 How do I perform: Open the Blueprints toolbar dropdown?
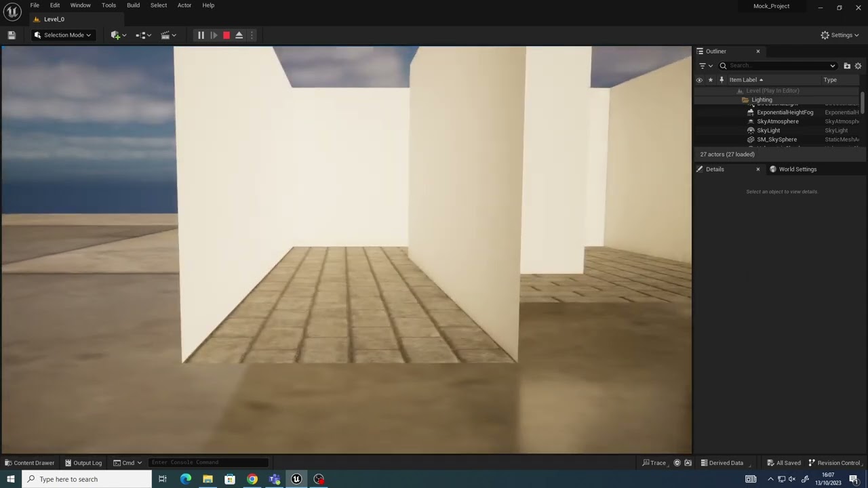pyautogui.click(x=144, y=35)
